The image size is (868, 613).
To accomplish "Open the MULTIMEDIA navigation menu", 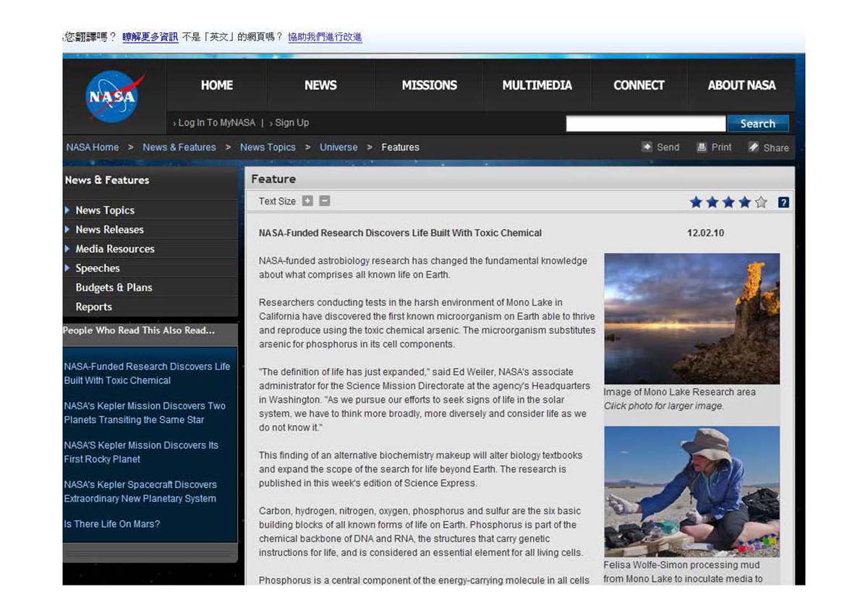I will click(x=537, y=85).
